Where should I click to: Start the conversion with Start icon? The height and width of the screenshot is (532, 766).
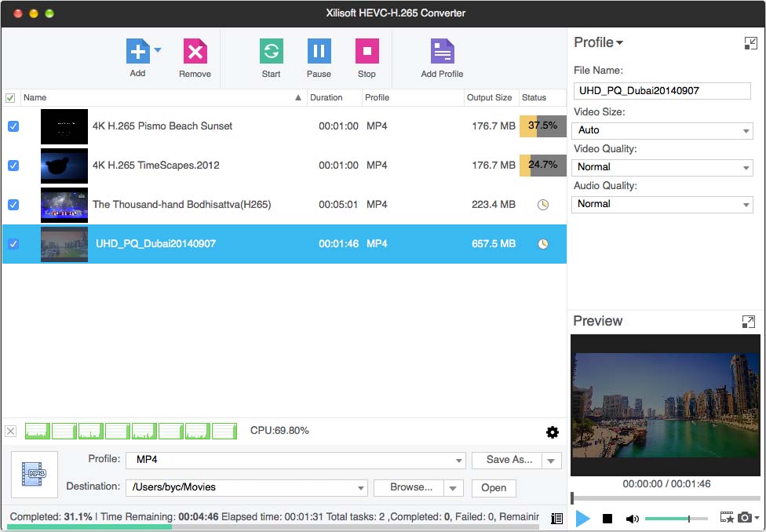click(271, 53)
